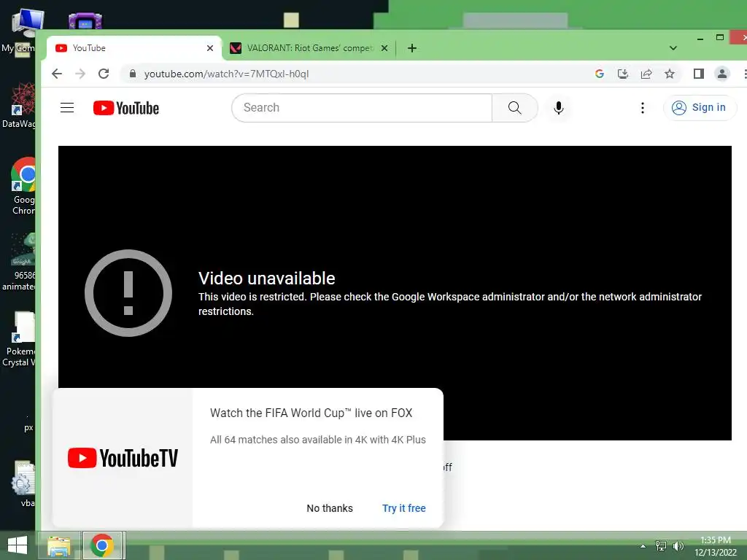Open YouTube settings three-dot menu
The width and height of the screenshot is (747, 560).
[x=642, y=108]
